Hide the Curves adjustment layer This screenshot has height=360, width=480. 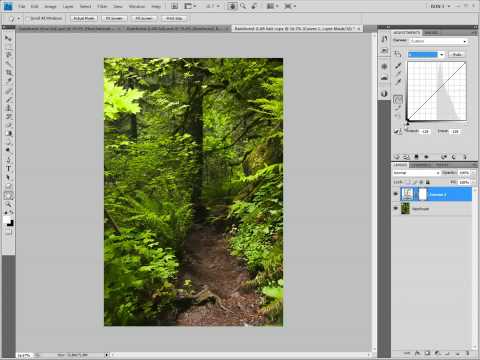(396, 194)
